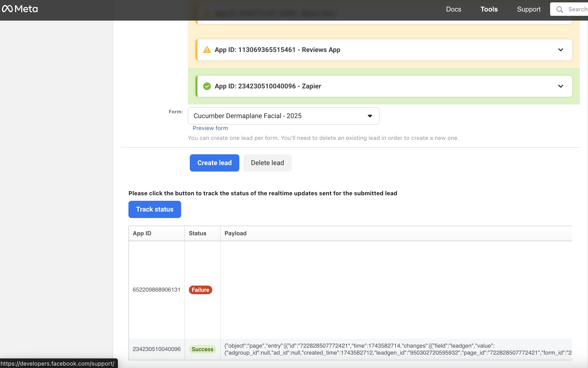Click the Failure status badge

201,290
